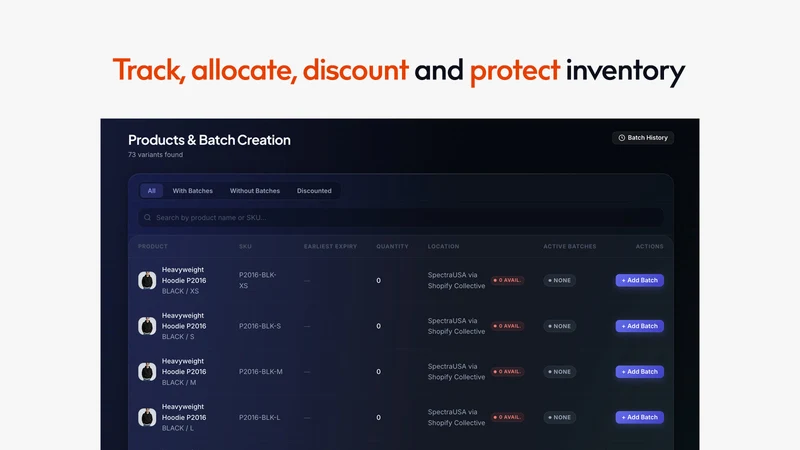Screen dimensions: 800x450
Task: Add Batch for BLACK / S hoodie
Action: [639, 326]
